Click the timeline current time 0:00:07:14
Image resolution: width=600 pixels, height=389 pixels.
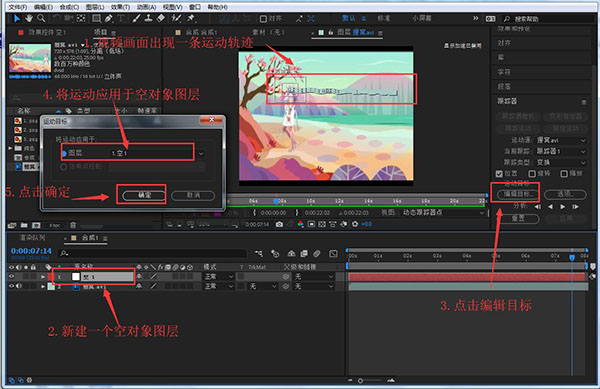click(31, 251)
